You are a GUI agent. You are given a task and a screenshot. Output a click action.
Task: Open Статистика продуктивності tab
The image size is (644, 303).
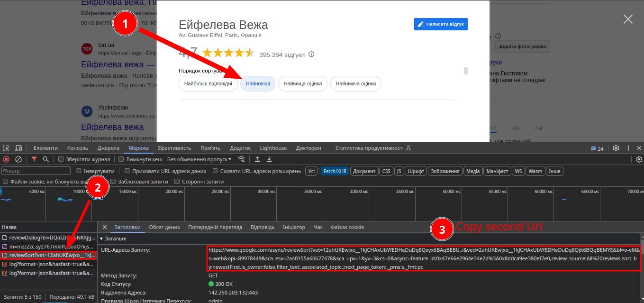372,148
